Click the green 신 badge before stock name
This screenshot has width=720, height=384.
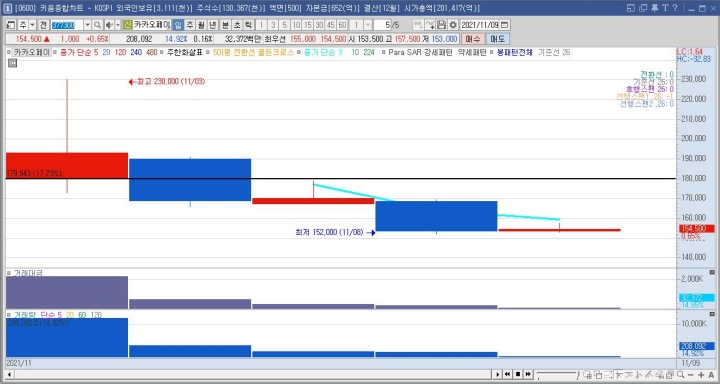click(128, 25)
